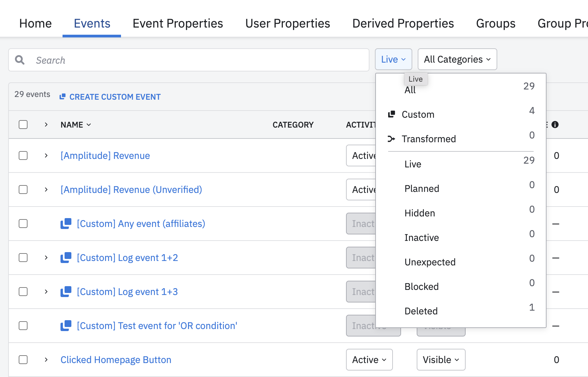Click the custom icon beside Test event for 'OR condition'
The height and width of the screenshot is (377, 588).
pyautogui.click(x=66, y=326)
